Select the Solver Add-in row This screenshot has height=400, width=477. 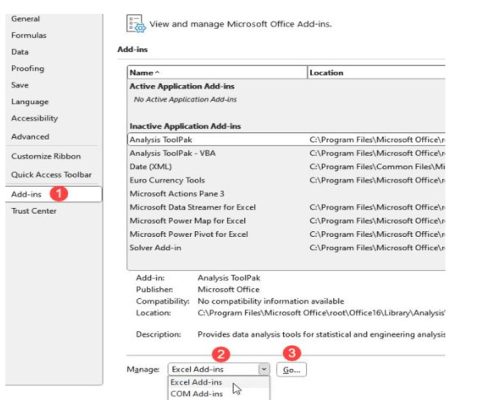point(286,248)
